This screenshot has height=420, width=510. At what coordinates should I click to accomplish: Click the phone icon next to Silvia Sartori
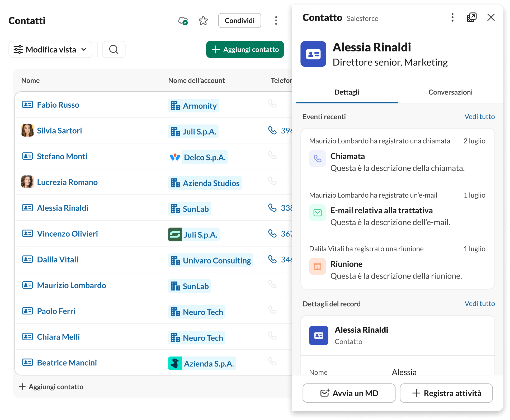coord(272,130)
